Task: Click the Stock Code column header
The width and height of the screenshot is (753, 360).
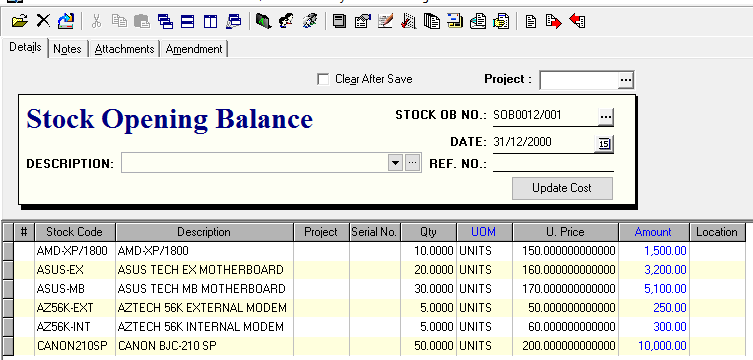Action: coord(75,232)
